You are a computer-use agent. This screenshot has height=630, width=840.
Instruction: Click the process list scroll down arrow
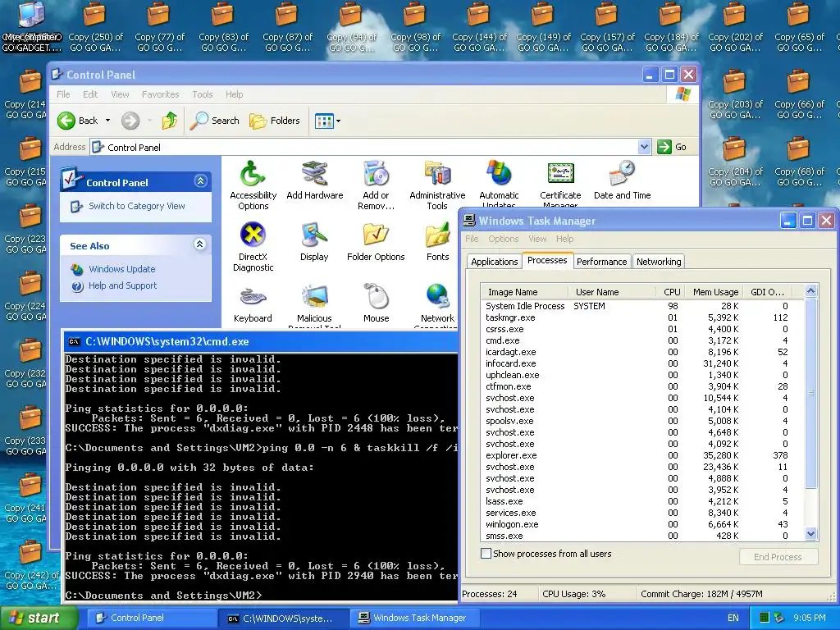(x=810, y=533)
